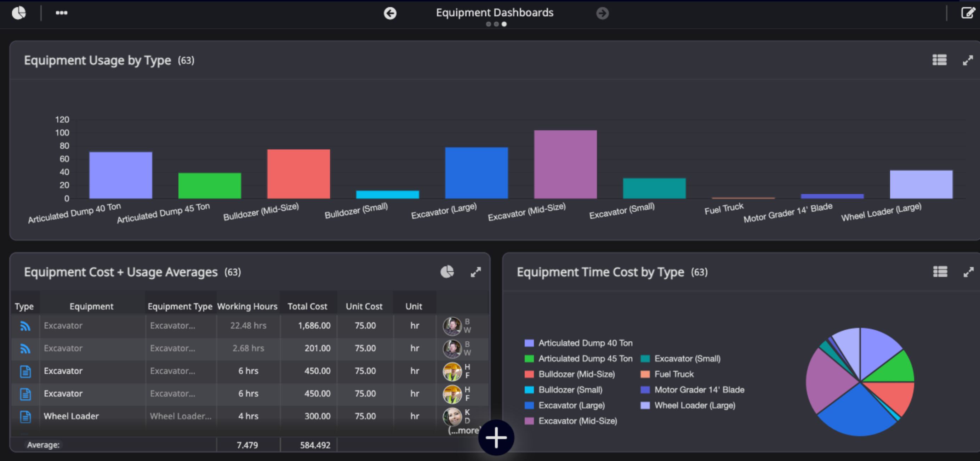Go to previous dashboard with left arrow

pyautogui.click(x=390, y=13)
